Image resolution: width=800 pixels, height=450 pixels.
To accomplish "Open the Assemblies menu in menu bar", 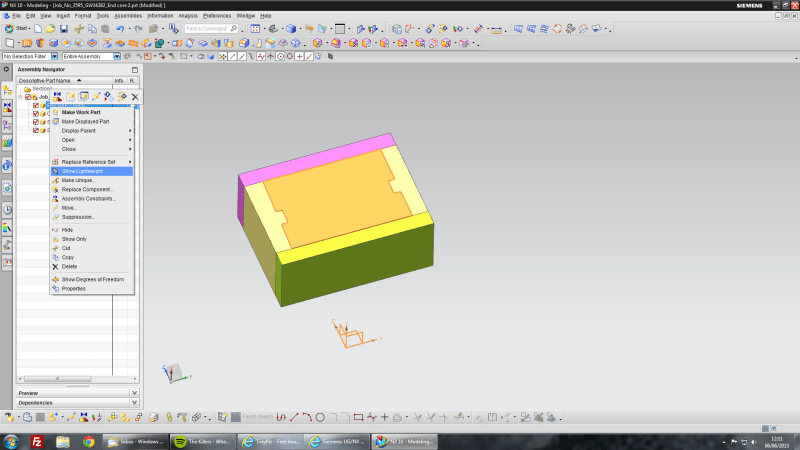I will point(128,16).
